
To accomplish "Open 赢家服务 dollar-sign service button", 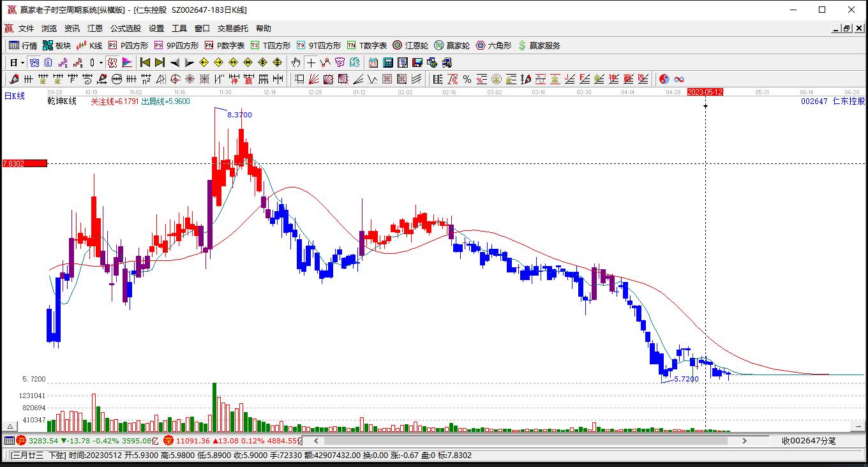I will pyautogui.click(x=539, y=45).
